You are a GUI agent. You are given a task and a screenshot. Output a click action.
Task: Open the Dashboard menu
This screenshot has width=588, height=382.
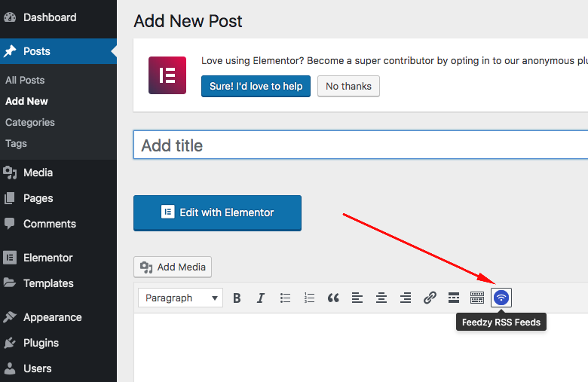50,17
